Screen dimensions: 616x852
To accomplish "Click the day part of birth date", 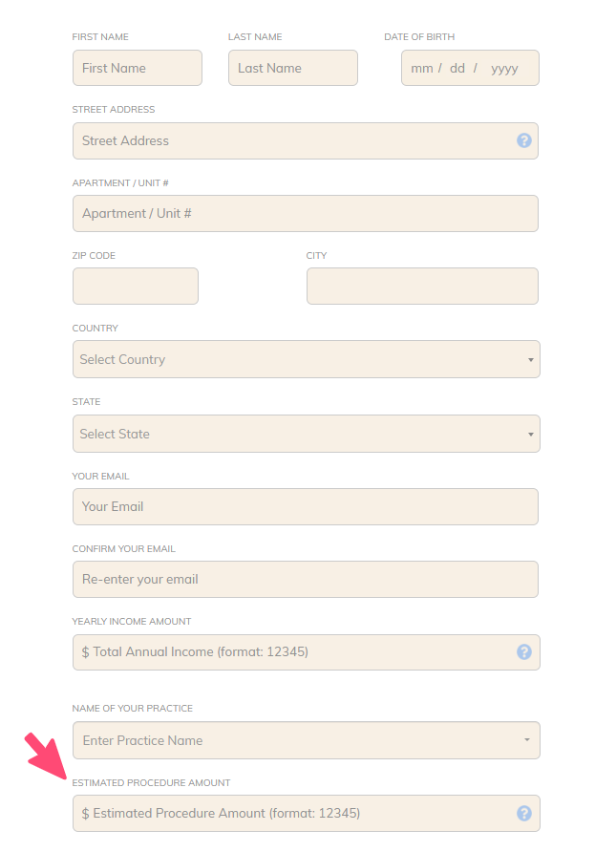I will (x=457, y=68).
